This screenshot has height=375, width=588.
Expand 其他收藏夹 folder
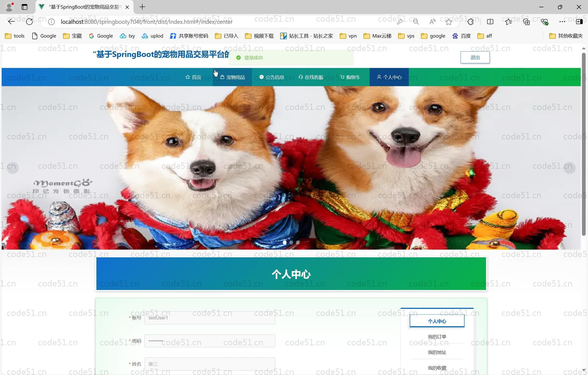pos(566,36)
